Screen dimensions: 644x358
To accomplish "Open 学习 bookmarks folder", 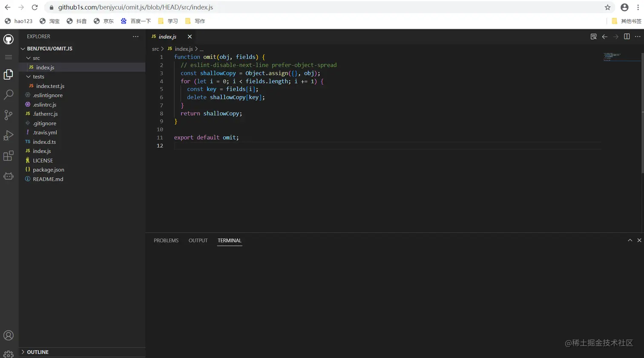I will 168,21.
